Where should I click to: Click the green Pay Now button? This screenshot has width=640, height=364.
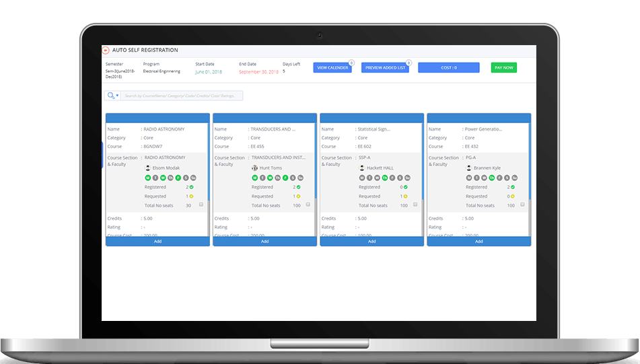(503, 68)
